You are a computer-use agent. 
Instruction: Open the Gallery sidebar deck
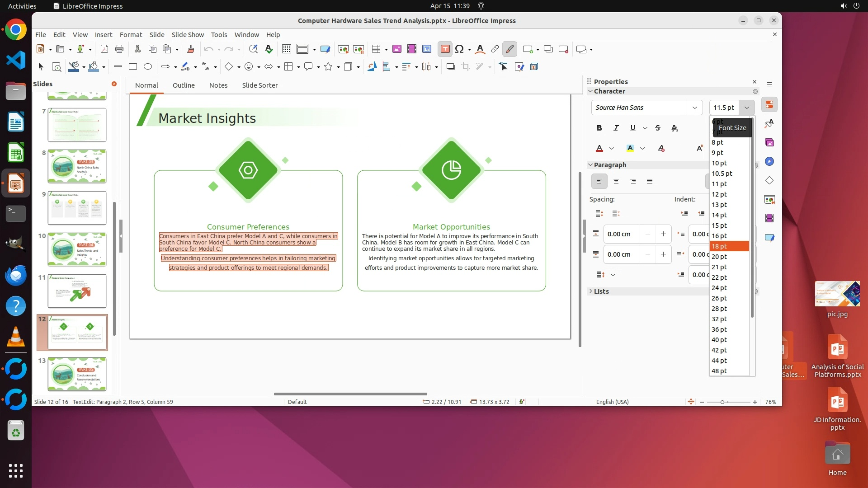(x=769, y=143)
